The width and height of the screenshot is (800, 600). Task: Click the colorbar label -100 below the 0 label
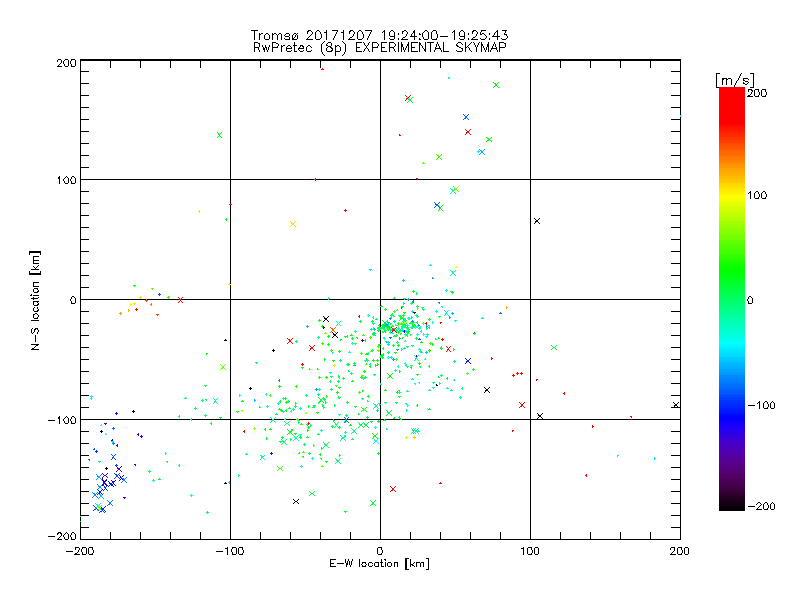[761, 405]
